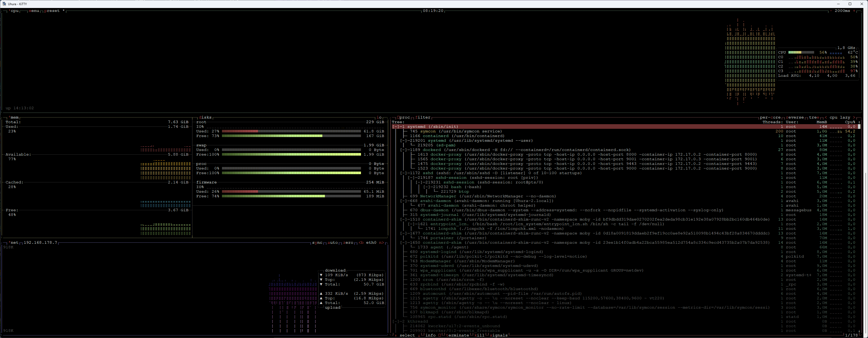The height and width of the screenshot is (338, 868).
Task: Click terminate in the process footer
Action: (457, 335)
